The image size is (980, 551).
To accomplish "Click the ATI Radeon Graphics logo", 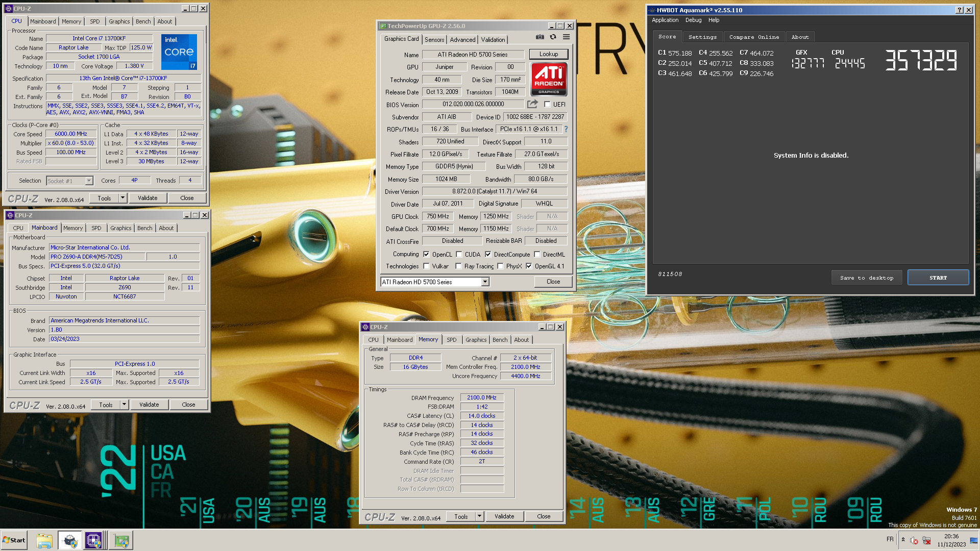I will click(549, 79).
